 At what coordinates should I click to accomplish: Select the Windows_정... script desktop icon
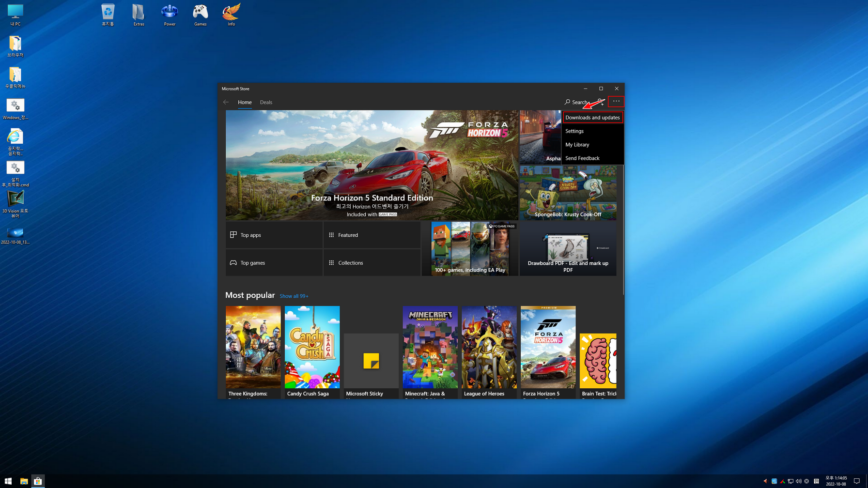pyautogui.click(x=15, y=109)
